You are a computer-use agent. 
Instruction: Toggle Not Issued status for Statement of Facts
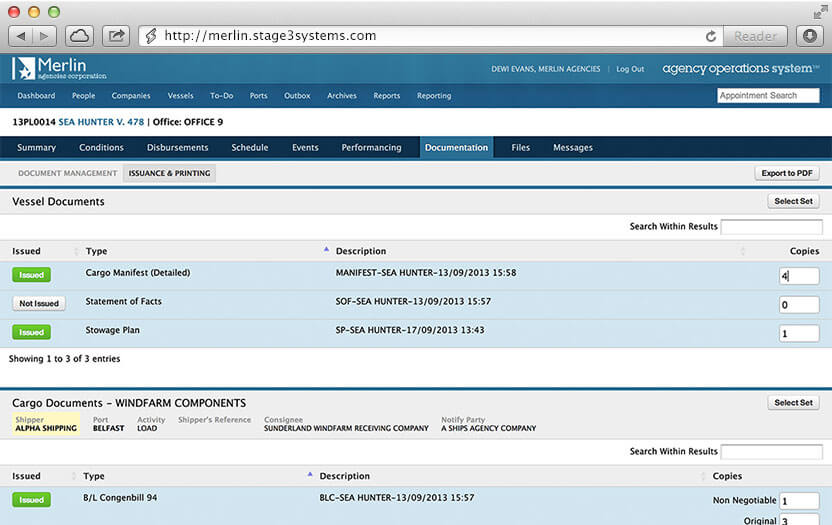(x=39, y=303)
